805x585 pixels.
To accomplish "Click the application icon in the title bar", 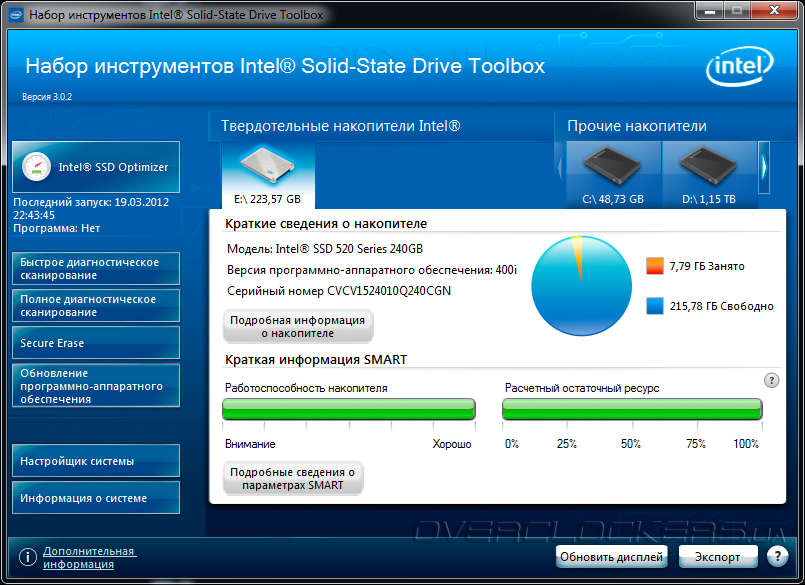I will 16,15.
